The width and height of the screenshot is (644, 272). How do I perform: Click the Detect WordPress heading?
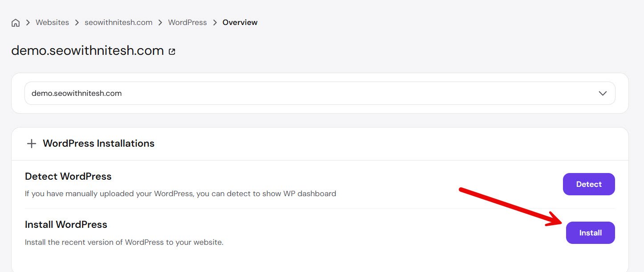(68, 176)
